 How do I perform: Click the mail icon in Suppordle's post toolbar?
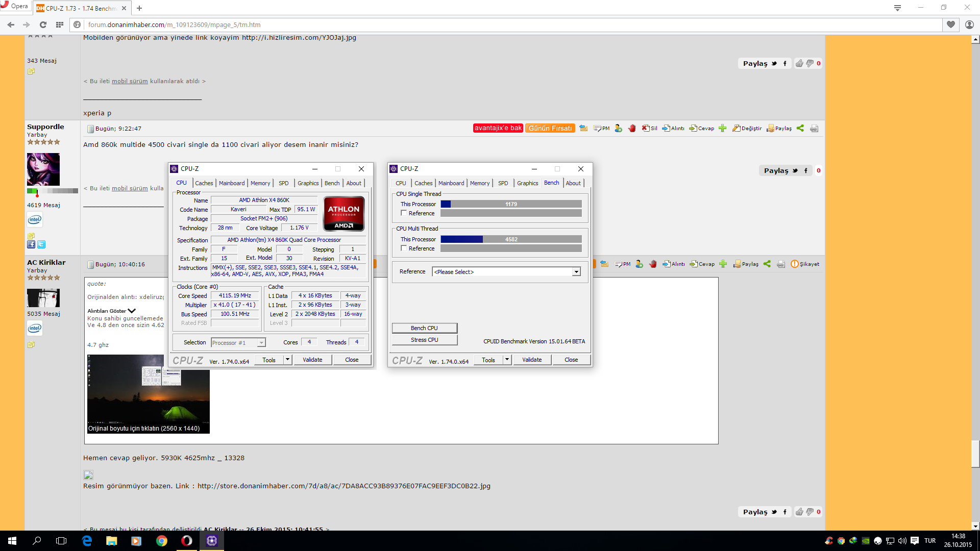[x=583, y=129]
